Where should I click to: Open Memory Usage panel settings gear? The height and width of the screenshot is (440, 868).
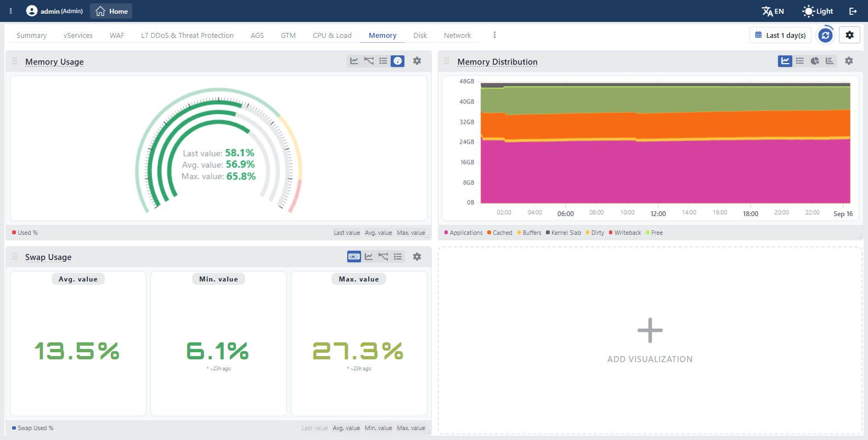417,61
